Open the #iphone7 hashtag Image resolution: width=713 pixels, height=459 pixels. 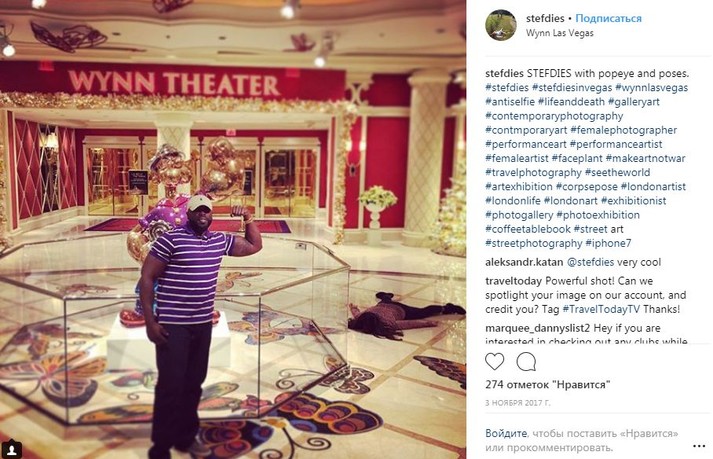[x=608, y=243]
